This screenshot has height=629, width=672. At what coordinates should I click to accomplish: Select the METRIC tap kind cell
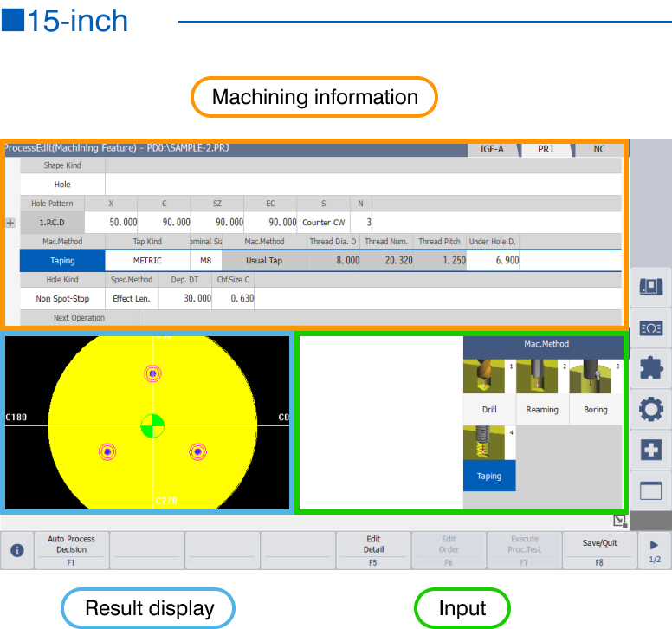[147, 261]
